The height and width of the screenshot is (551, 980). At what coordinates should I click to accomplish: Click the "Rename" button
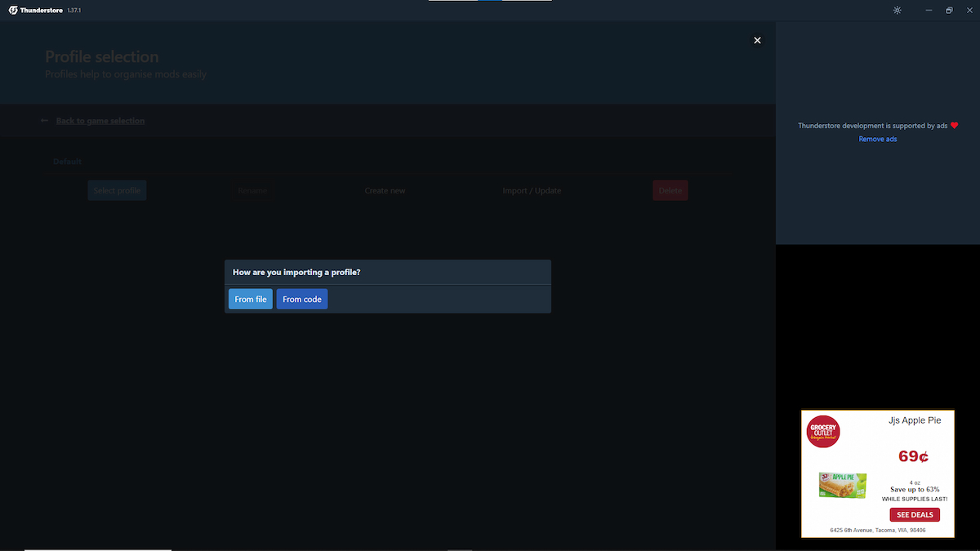tap(252, 189)
